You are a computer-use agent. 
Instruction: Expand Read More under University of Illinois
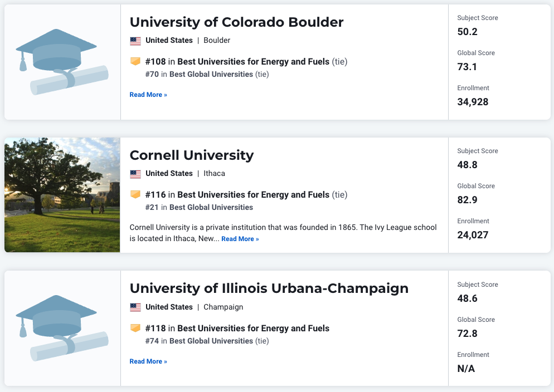tap(148, 361)
